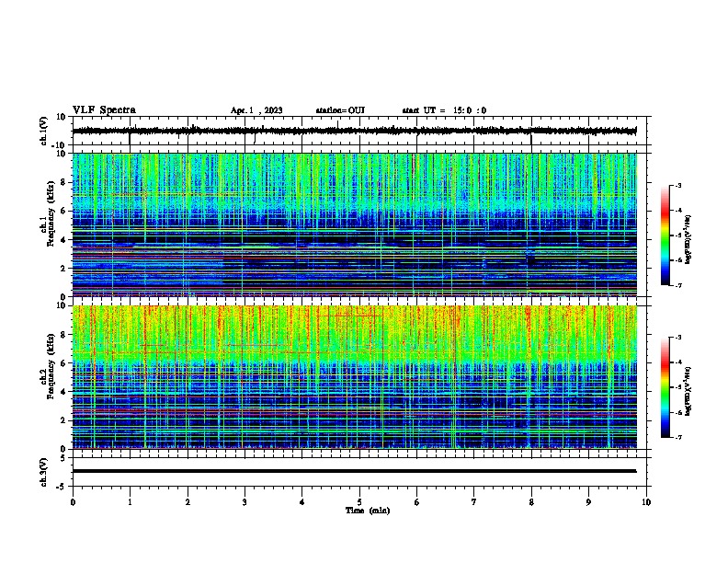Click the "7" tick on the time axis
Image resolution: width=728 pixels, height=563 pixels.
(x=474, y=502)
